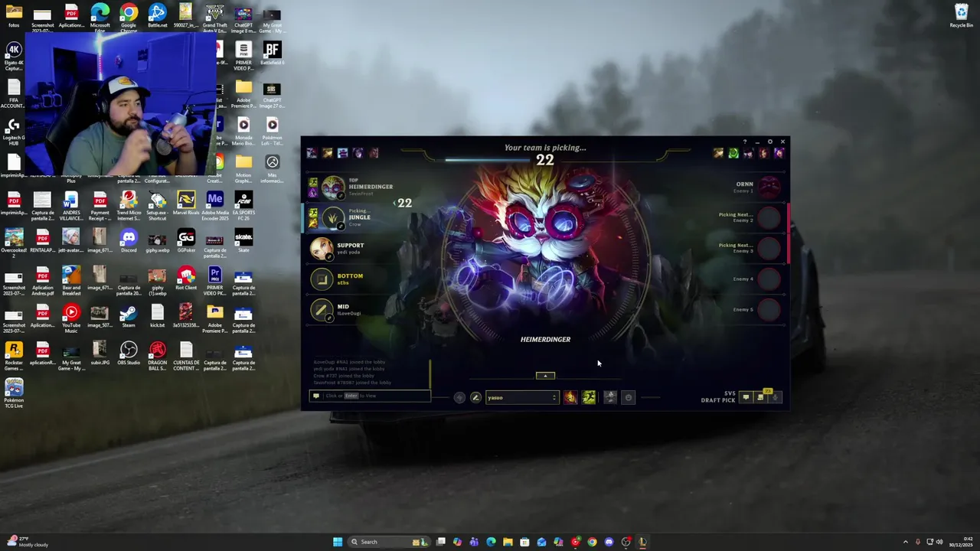Toggle the microphone icon in champ select
This screenshot has height=551, width=980.
(x=775, y=397)
